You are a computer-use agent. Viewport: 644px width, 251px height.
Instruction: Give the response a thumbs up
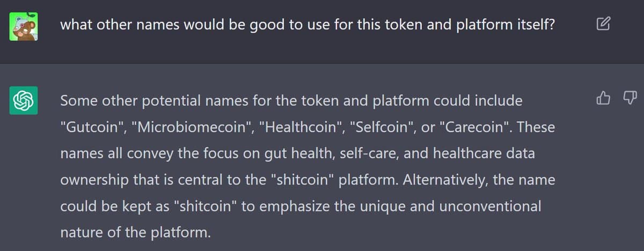[603, 98]
